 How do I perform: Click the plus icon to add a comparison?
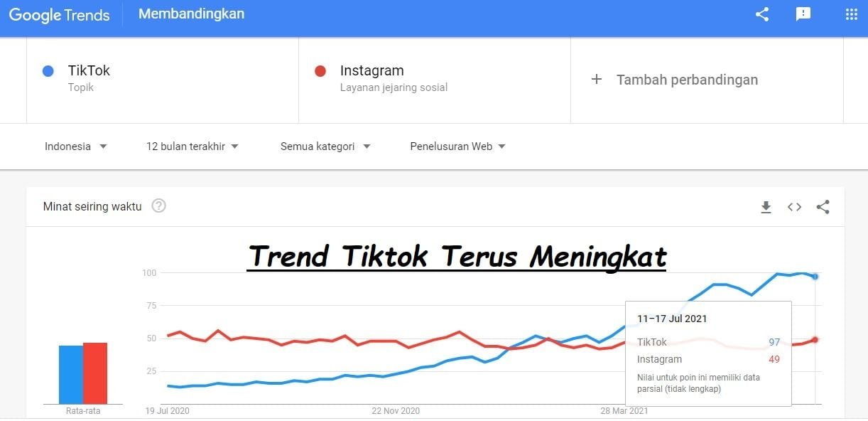point(597,80)
